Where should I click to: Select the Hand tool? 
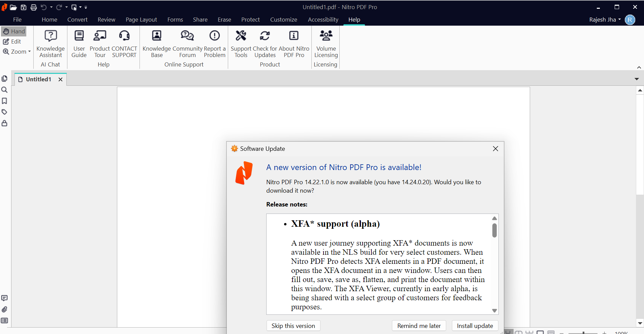click(14, 31)
